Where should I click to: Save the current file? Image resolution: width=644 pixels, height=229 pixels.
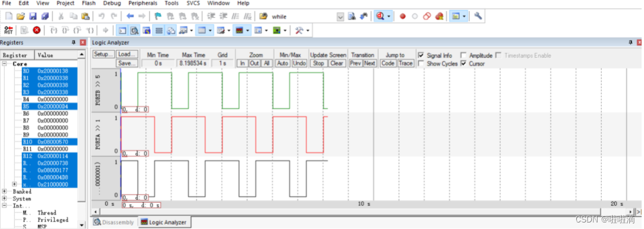click(x=33, y=17)
